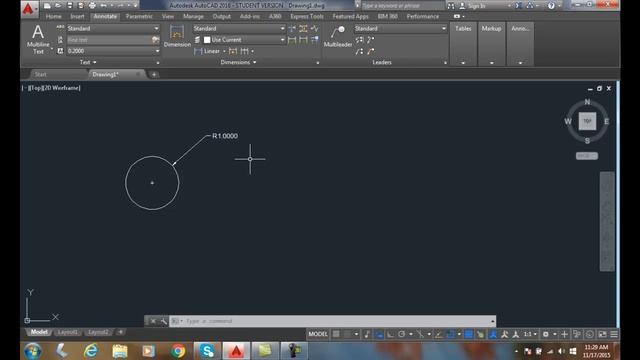The width and height of the screenshot is (640, 360).
Task: Click the find text search icon
Action: pyautogui.click(x=155, y=40)
